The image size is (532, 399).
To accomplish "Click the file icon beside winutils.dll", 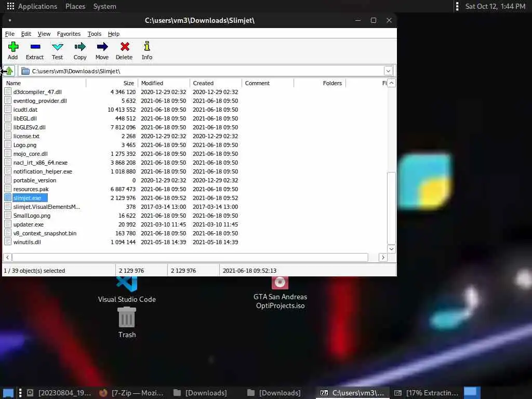I will tap(8, 242).
